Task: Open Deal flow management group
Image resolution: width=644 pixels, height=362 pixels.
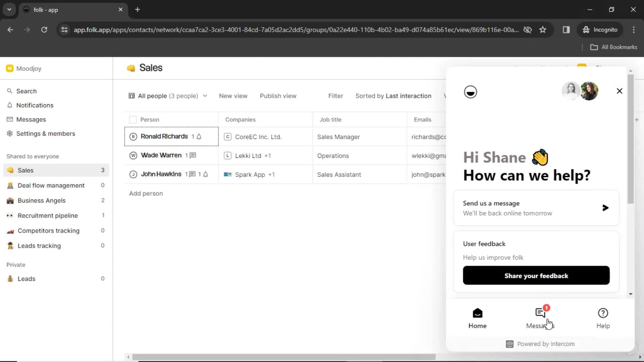Action: (51, 185)
